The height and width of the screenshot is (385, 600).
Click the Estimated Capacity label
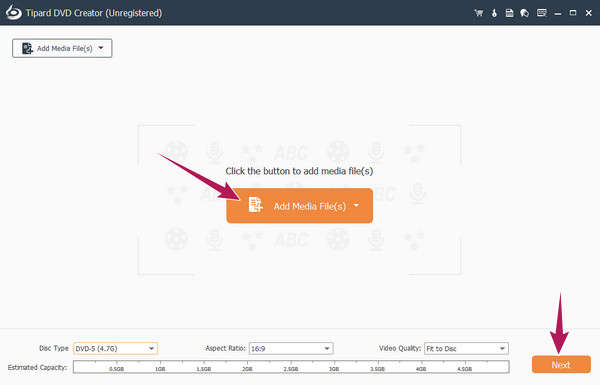point(38,367)
